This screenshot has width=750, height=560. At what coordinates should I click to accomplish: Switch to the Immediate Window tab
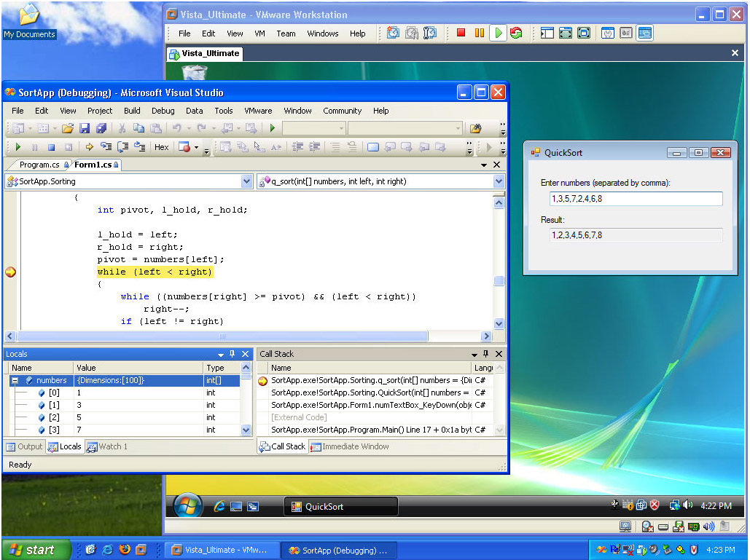(x=350, y=446)
